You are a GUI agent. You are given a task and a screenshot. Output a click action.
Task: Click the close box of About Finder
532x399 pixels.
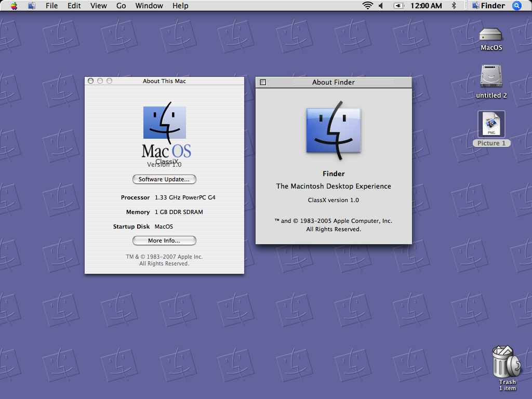tap(263, 83)
